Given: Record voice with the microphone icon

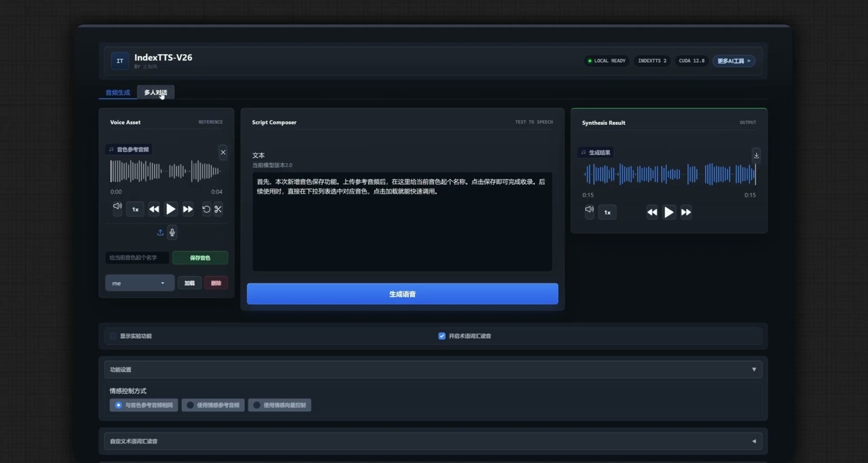Looking at the screenshot, I should [172, 233].
